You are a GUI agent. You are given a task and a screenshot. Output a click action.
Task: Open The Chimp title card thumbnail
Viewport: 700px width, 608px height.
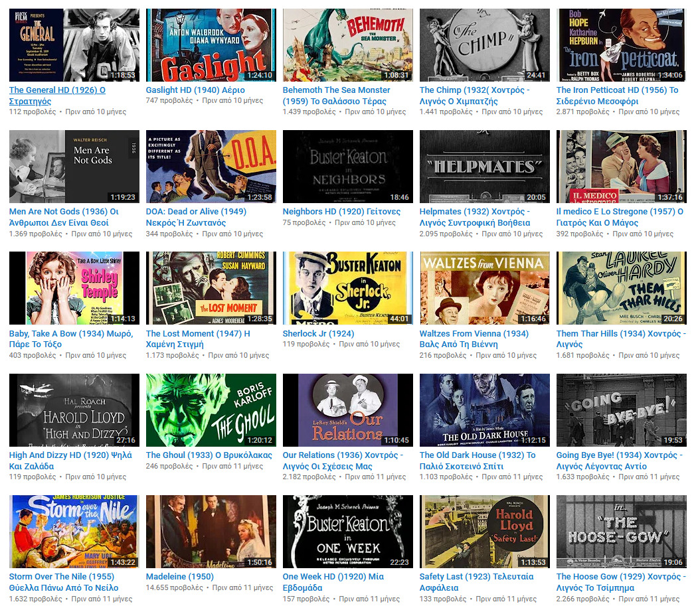pos(484,44)
